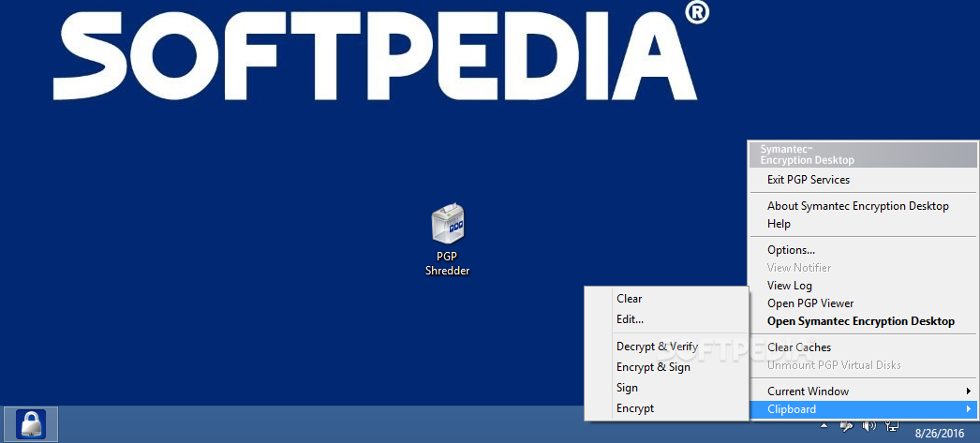Click the 8/26/2016 date in taskbar
Viewport: 980px width, 443px height.
point(939,433)
